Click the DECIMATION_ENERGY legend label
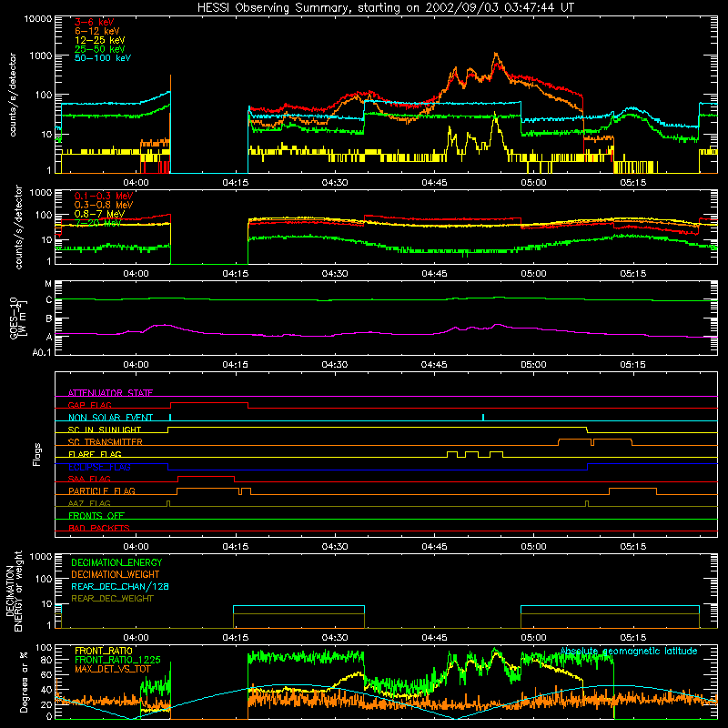 pyautogui.click(x=116, y=562)
